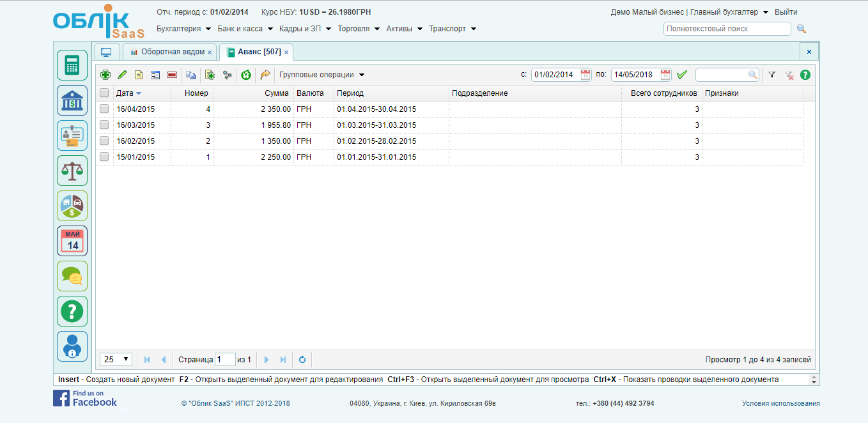The width and height of the screenshot is (868, 423).
Task: Open the Кадры и ЗП menu
Action: [x=305, y=29]
